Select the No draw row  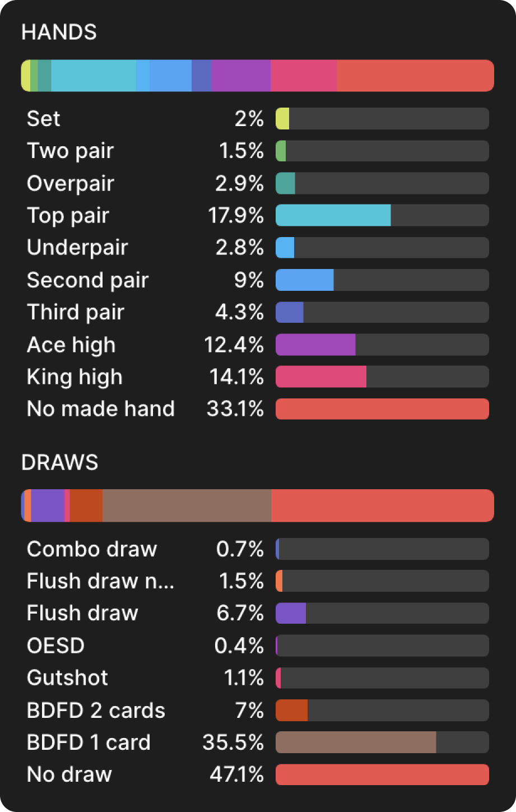pyautogui.click(x=69, y=775)
